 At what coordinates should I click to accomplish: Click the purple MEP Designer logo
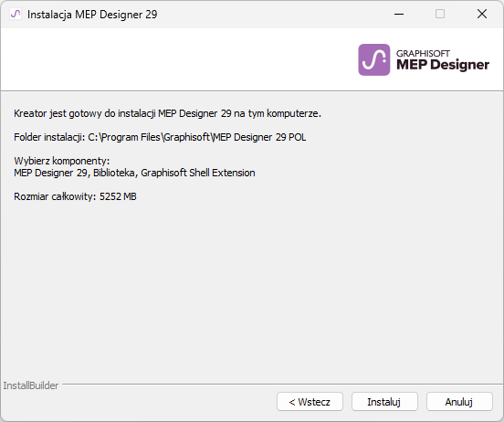pos(374,59)
